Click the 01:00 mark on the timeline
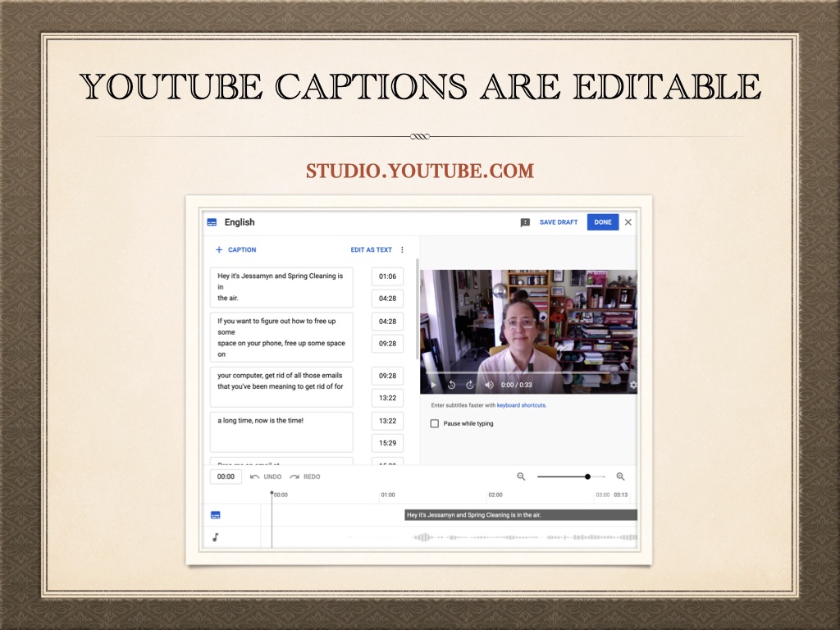The height and width of the screenshot is (630, 840). 388,495
